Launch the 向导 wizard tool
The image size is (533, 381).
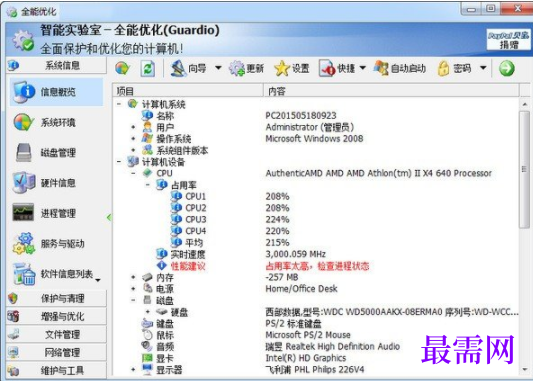[189, 69]
